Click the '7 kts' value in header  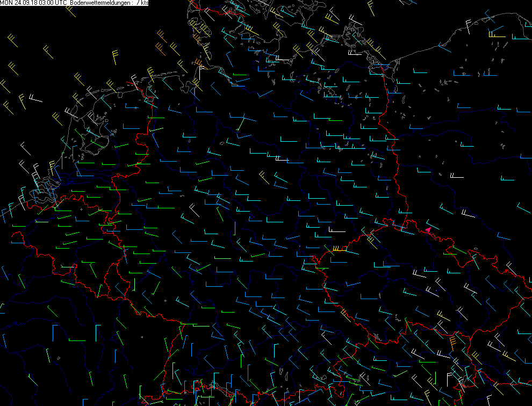tap(142, 3)
